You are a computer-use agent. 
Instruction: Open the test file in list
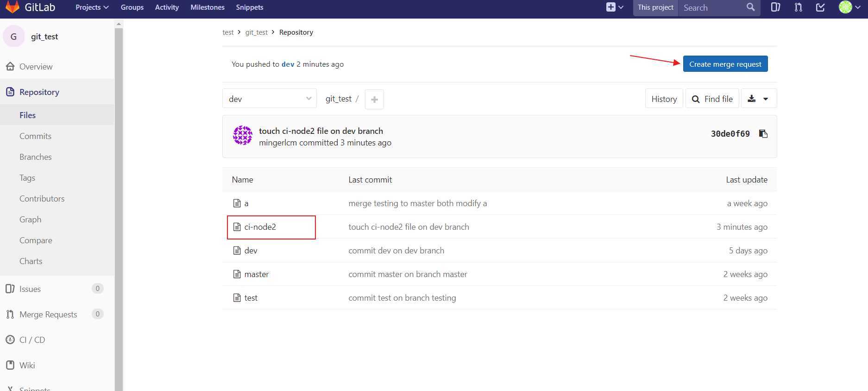click(x=251, y=297)
